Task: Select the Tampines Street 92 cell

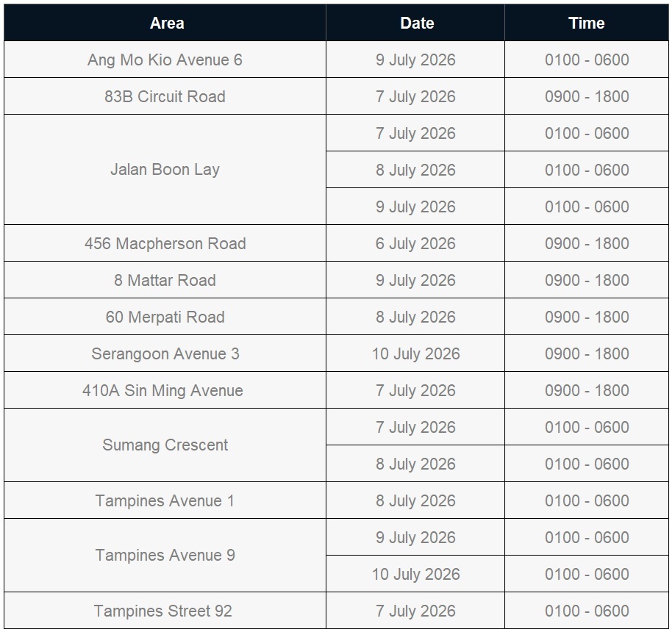Action: pos(165,611)
